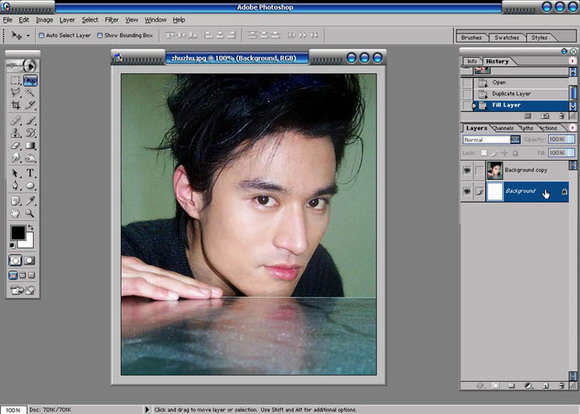Screen dimensions: 580x414
Task: Click the foreground black color swatch
Action: coord(17,232)
